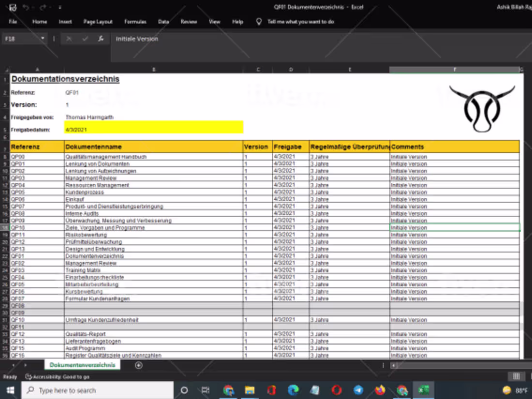Click the Save icon on Quick Access Toolbar
532x399 pixels.
pyautogui.click(x=12, y=7)
